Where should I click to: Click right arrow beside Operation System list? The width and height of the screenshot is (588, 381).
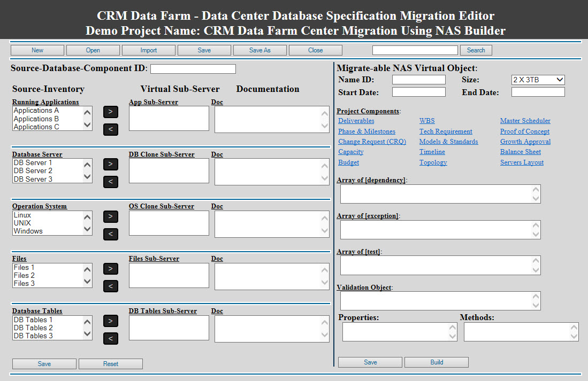[110, 216]
